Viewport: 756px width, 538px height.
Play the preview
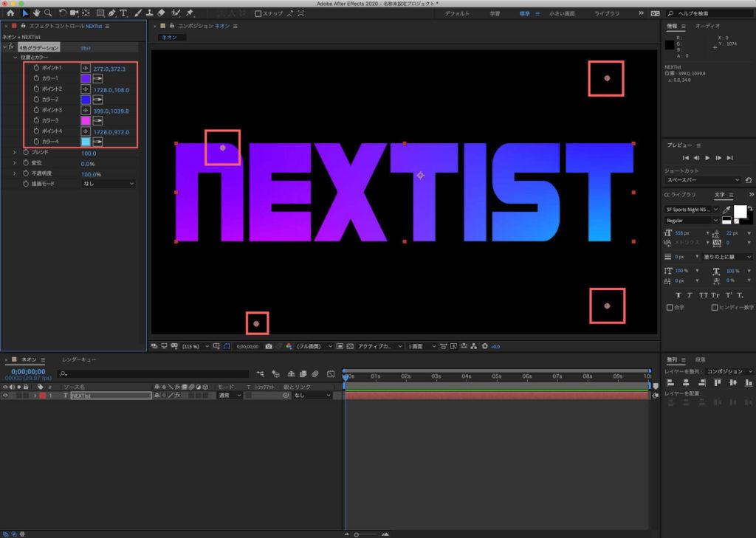pyautogui.click(x=707, y=158)
